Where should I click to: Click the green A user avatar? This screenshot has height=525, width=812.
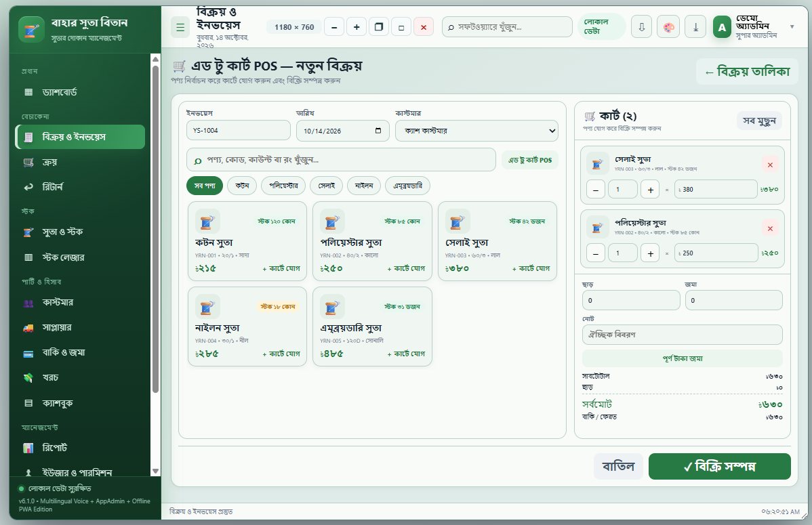point(722,27)
